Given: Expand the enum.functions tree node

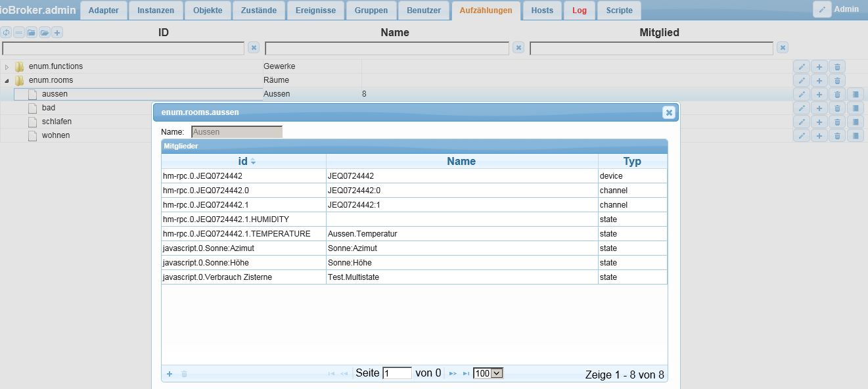Looking at the screenshot, I should click(7, 66).
